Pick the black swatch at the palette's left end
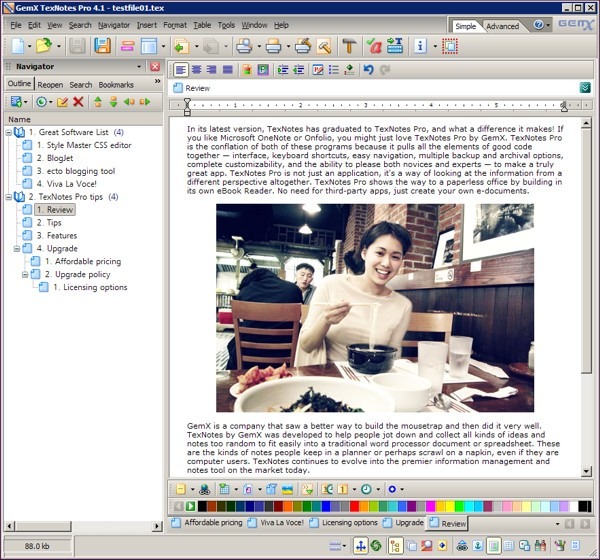Viewport: 600px width, 560px height. tap(202, 506)
